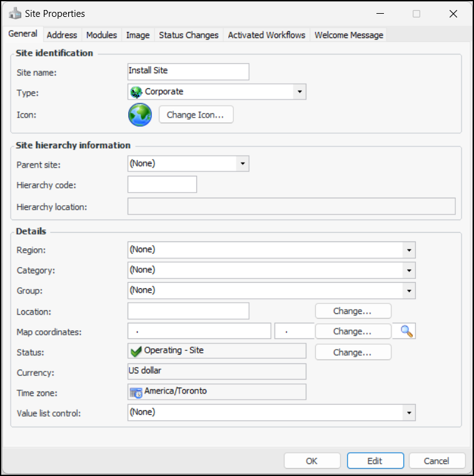Click the magnifier icon beside Map coordinates
The width and height of the screenshot is (474, 476).
[x=406, y=331]
